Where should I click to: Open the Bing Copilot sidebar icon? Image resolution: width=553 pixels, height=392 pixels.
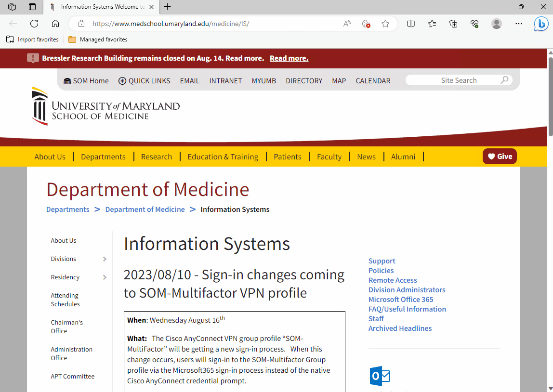point(541,24)
